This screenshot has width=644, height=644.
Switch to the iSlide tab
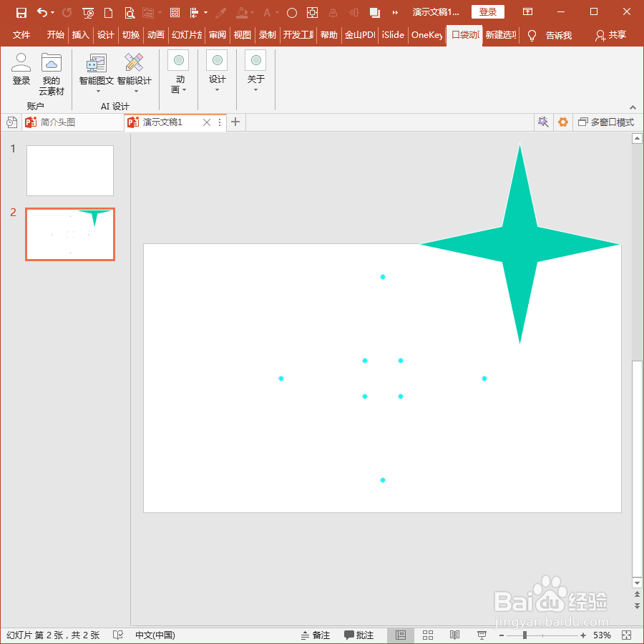(x=393, y=35)
